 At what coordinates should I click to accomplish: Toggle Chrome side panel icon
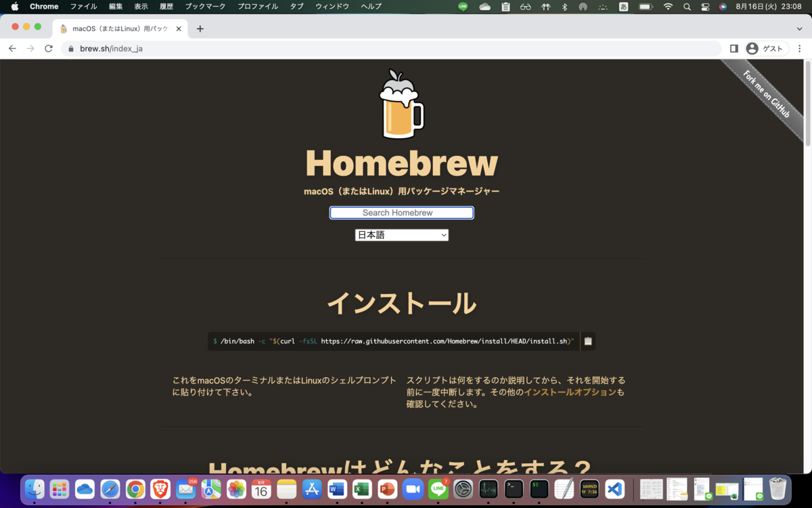point(734,48)
